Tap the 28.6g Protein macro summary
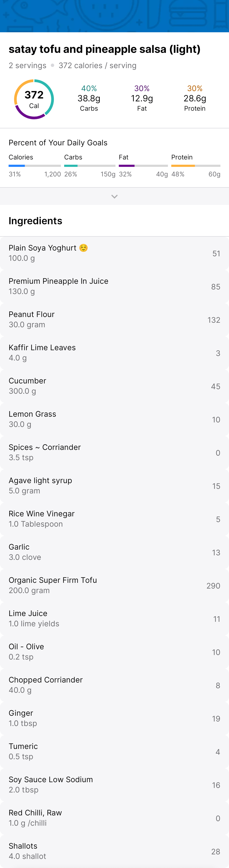The width and height of the screenshot is (229, 868). 195,98
